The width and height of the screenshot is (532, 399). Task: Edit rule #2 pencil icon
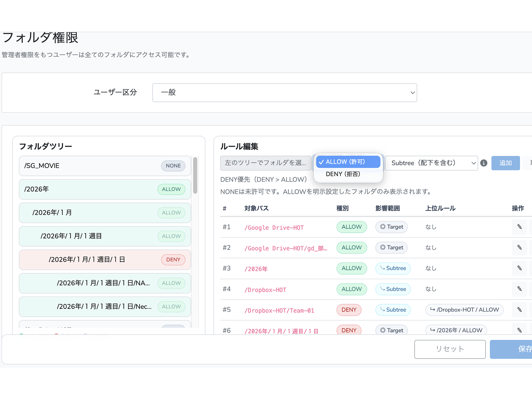[519, 247]
